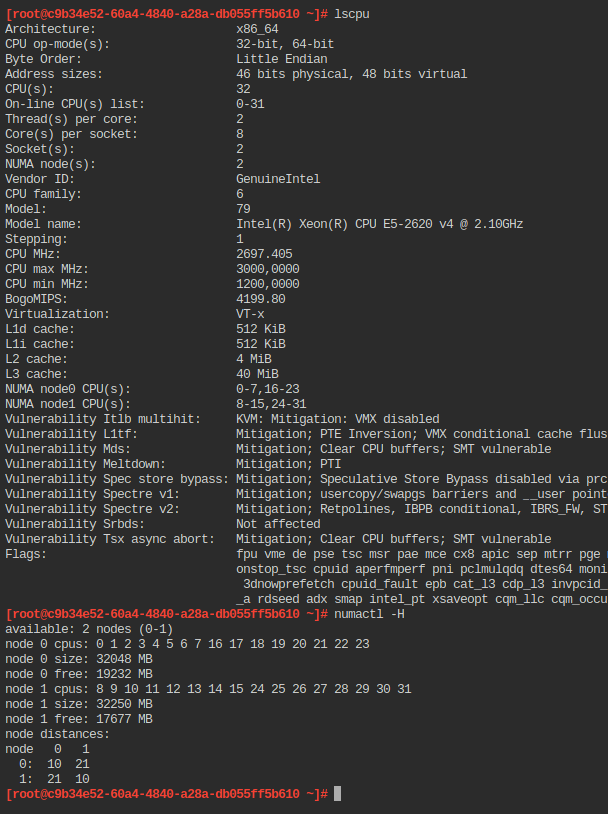Click the Vendor ID value GenuineIntel

tap(278, 179)
